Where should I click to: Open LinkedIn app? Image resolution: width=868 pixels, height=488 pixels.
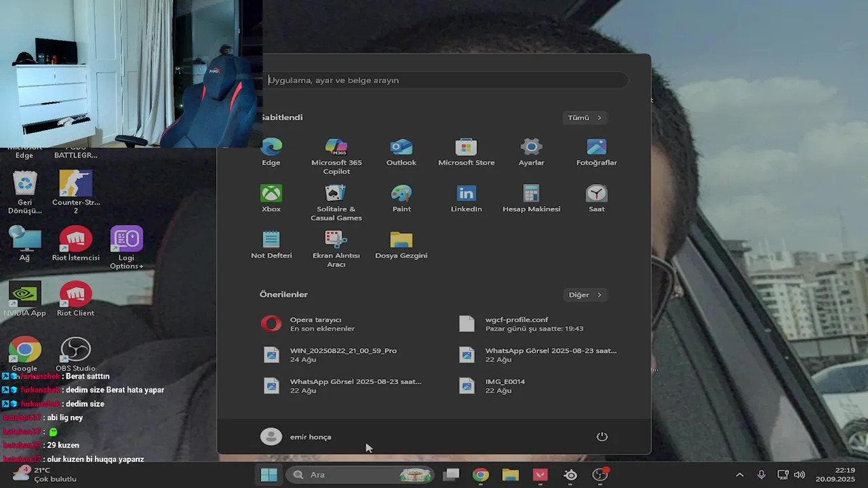pos(467,199)
